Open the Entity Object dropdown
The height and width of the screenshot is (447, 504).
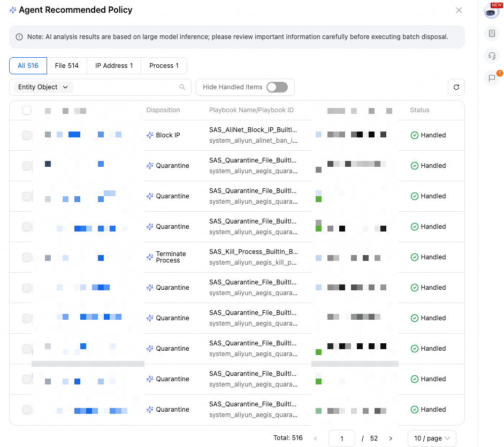click(43, 87)
